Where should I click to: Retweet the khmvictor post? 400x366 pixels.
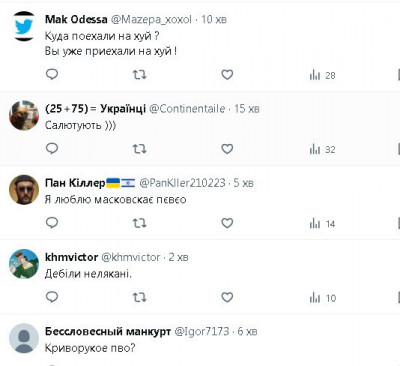139,297
